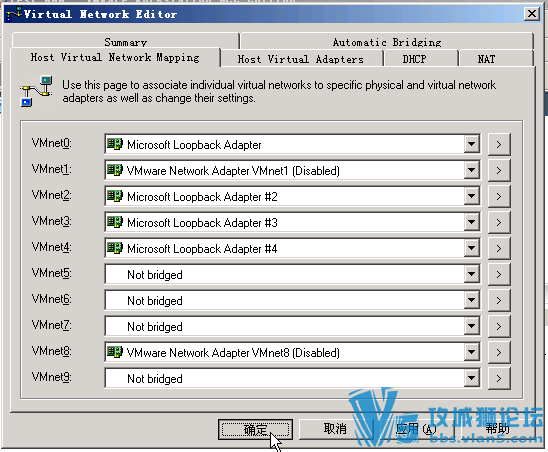Open the Host Virtual Adapters tab
Viewport: 548px width, 452px height.
pos(301,59)
